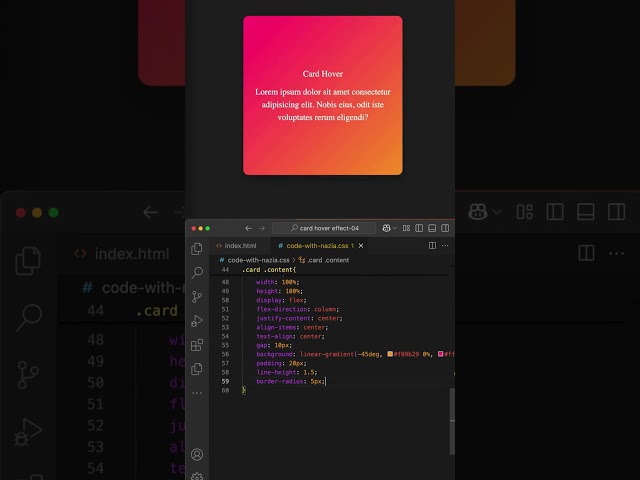Screen dimensions: 640x480
Task: Split the editor in the front window
Action: [x=432, y=245]
